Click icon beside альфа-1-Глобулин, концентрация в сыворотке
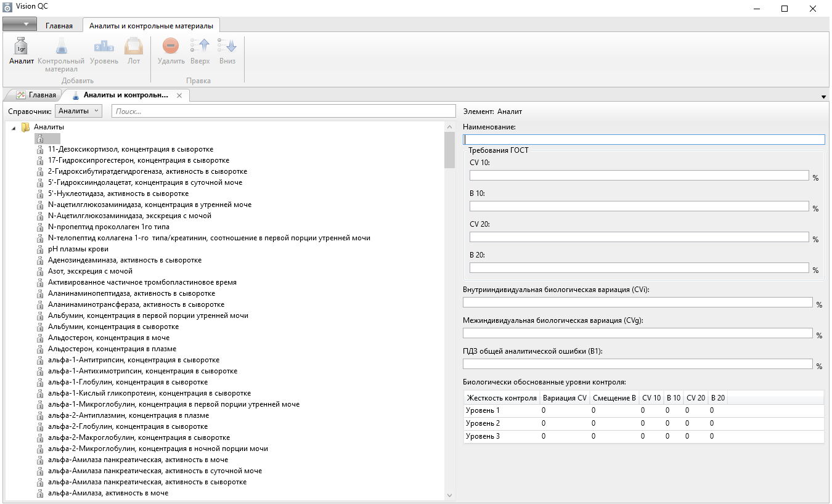 tap(40, 382)
